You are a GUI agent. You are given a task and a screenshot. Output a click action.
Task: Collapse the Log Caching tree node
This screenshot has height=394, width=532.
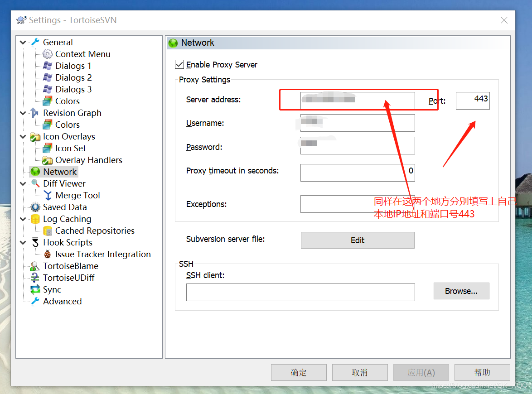(x=23, y=219)
